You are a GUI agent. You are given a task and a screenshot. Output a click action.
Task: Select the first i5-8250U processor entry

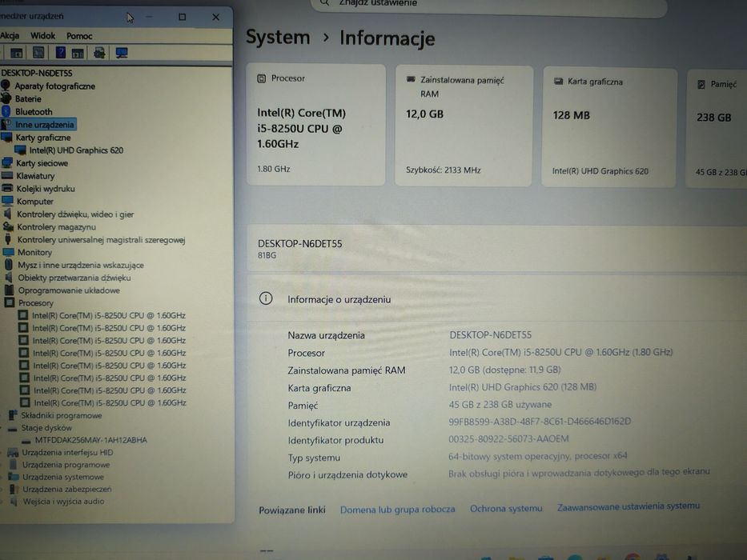click(x=109, y=315)
